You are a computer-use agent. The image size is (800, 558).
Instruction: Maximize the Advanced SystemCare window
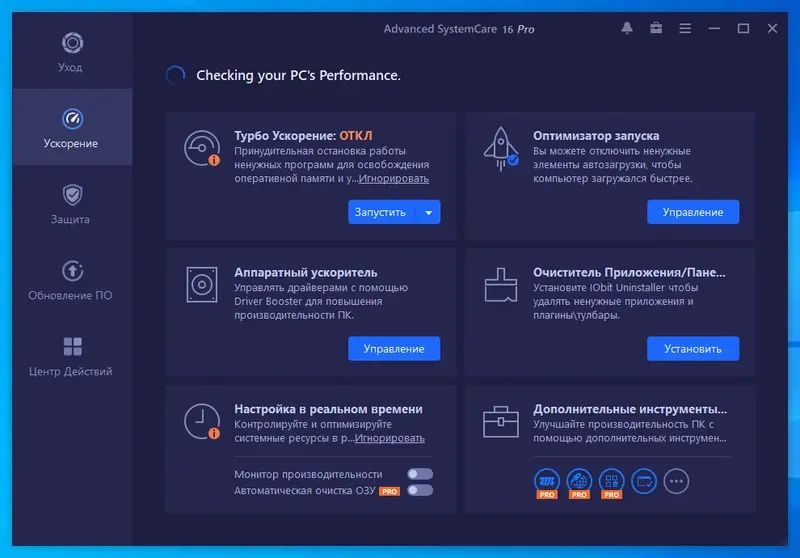click(743, 29)
